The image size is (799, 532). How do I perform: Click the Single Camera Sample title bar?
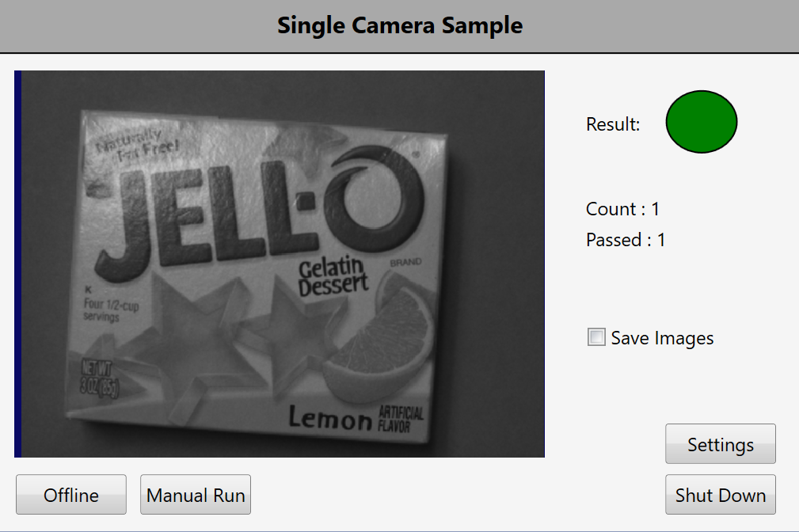click(399, 25)
